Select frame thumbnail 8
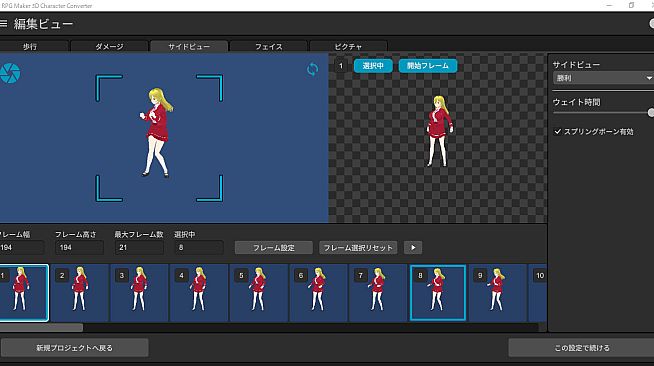 pyautogui.click(x=438, y=293)
